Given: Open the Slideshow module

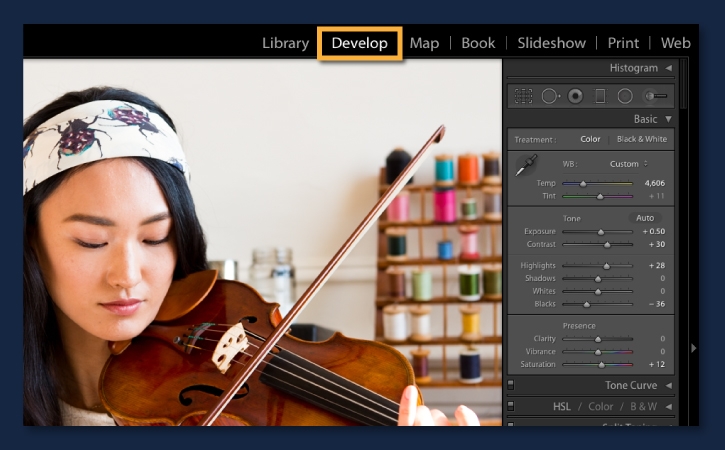Looking at the screenshot, I should tap(552, 43).
